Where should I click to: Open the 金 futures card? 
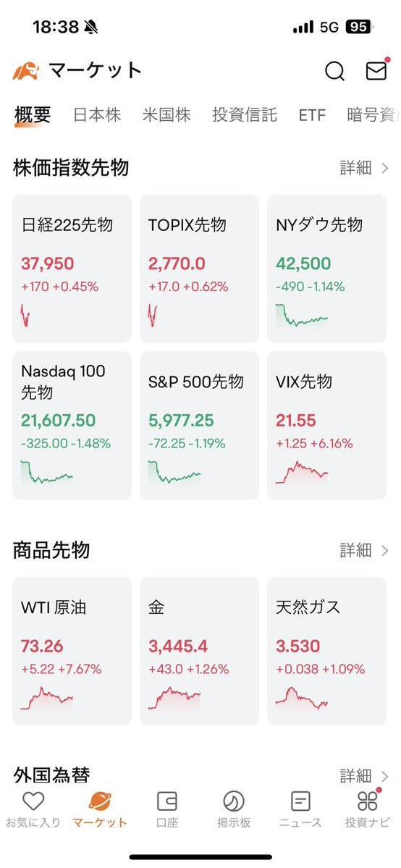[x=199, y=651]
